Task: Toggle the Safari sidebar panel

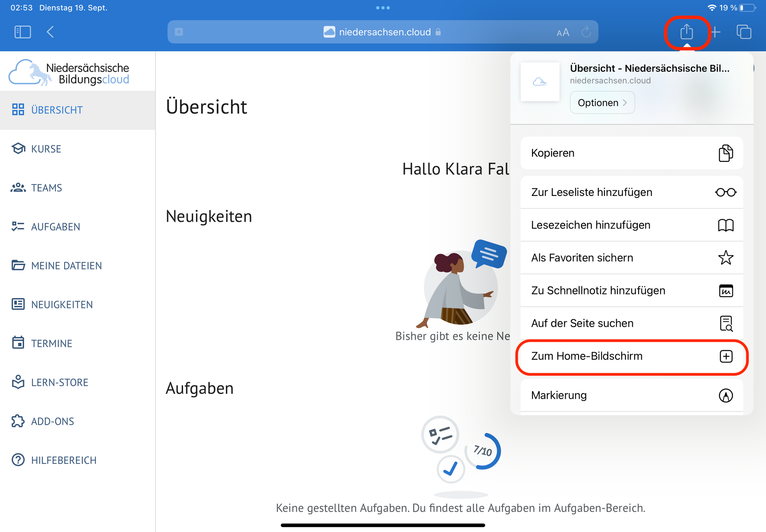Action: click(x=23, y=32)
